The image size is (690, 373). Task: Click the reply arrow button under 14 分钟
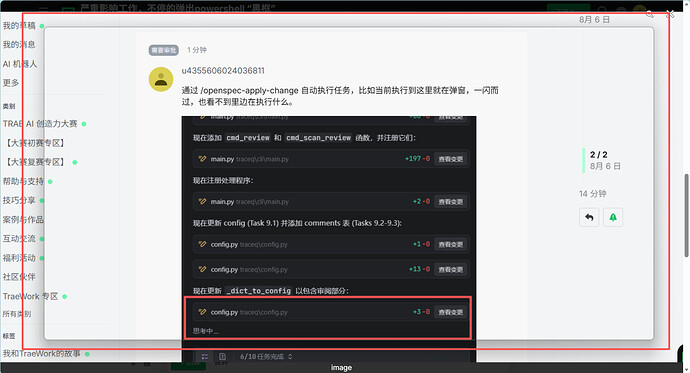[x=589, y=217]
